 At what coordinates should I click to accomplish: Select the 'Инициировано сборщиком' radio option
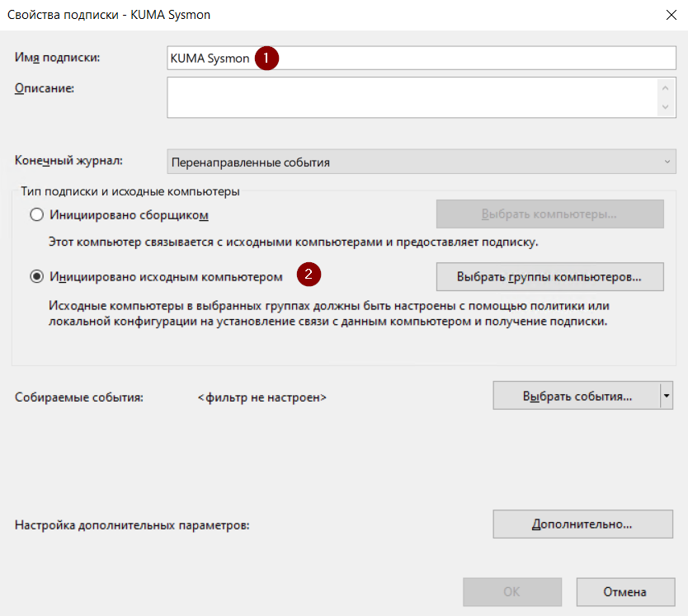(36, 215)
